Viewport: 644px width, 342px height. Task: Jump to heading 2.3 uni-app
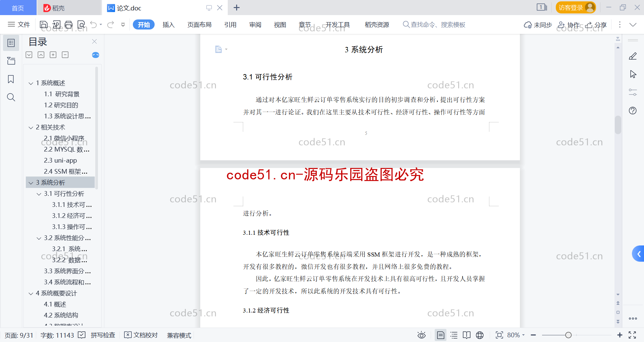[60, 160]
